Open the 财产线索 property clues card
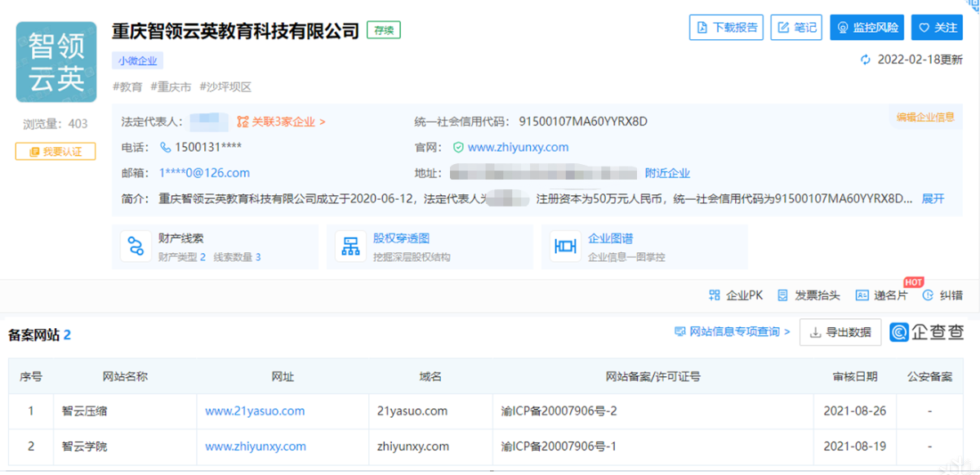980x475 pixels. tap(216, 246)
